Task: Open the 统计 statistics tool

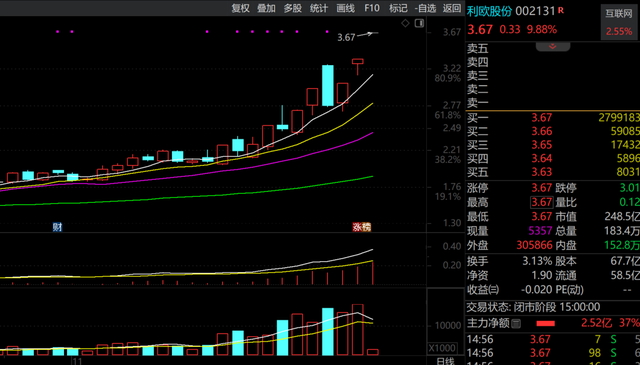Action: click(319, 8)
